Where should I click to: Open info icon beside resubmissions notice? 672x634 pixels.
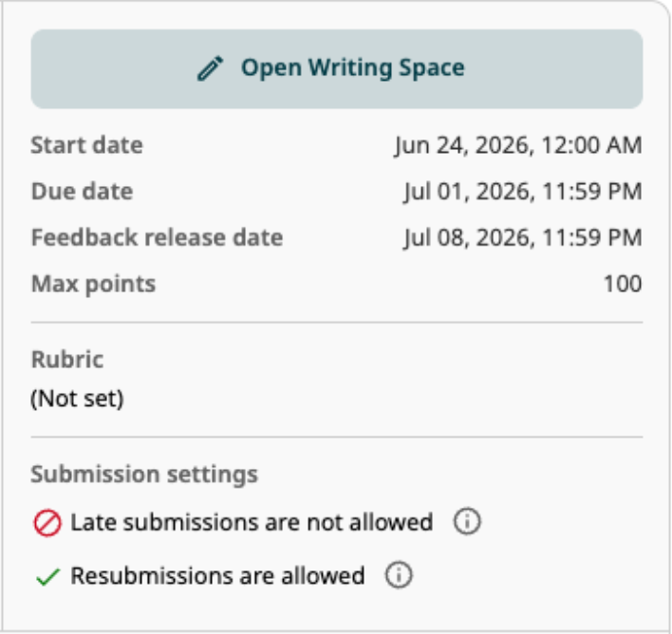click(398, 575)
